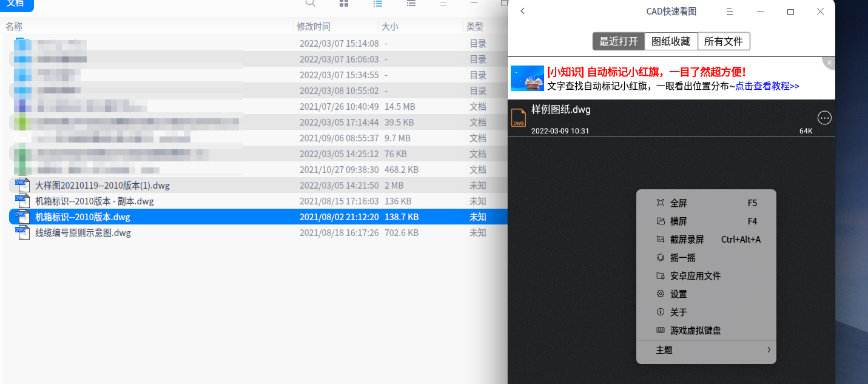Open the 样例图纸.dwg recent file name
The image size is (868, 384).
561,110
